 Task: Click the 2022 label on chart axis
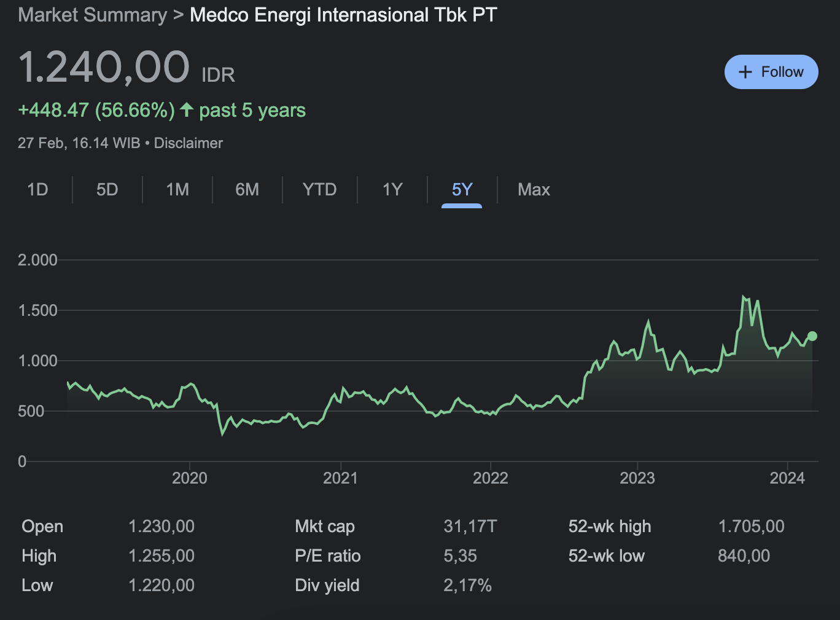(x=490, y=478)
